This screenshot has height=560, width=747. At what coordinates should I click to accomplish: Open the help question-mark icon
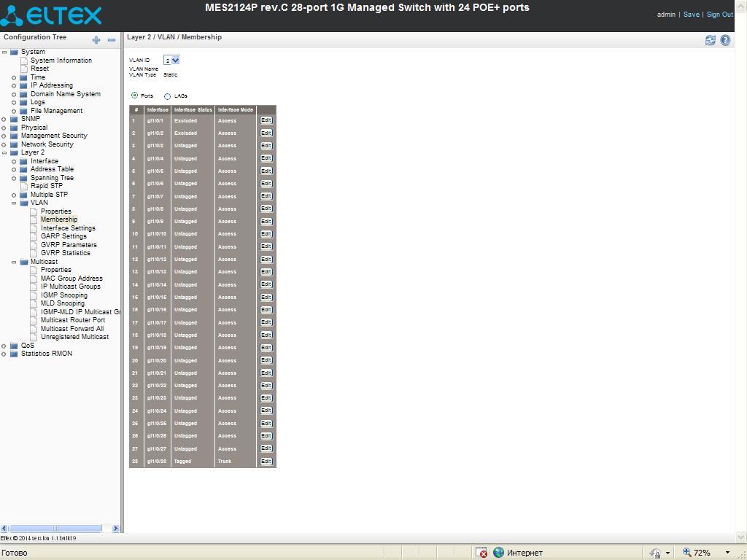tap(725, 41)
